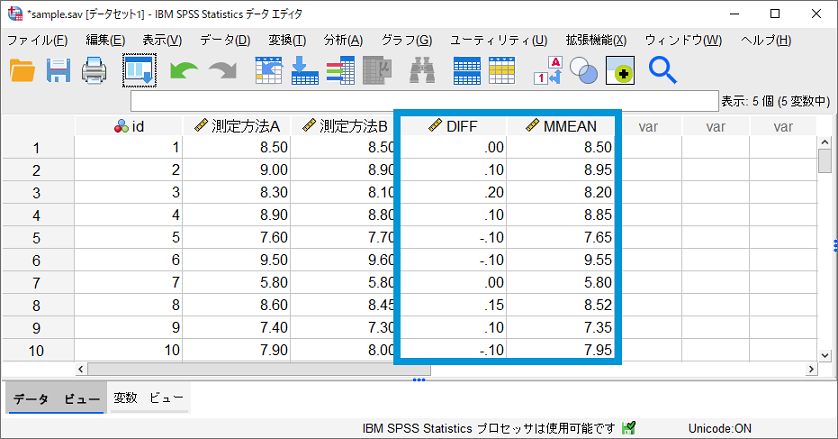Switch to the 変数 ビュー tab
The image size is (838, 439).
147,398
